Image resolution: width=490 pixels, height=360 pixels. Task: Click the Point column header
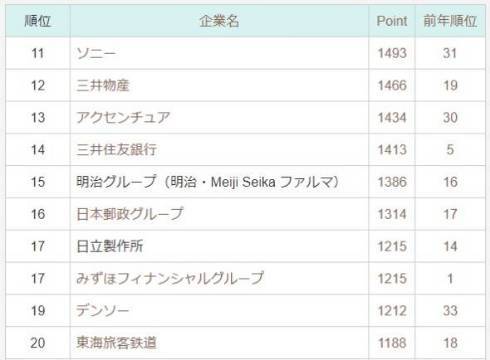click(x=392, y=21)
